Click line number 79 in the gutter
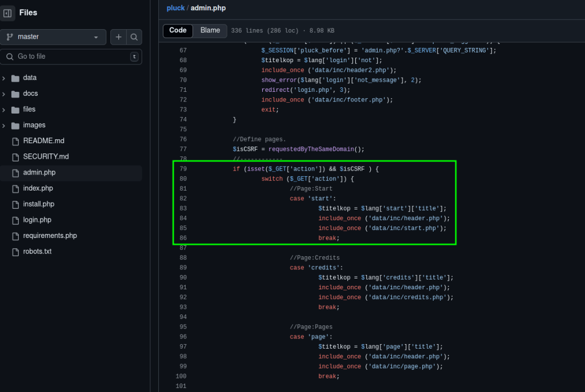Viewport: 585px width, 392px height. [x=183, y=169]
